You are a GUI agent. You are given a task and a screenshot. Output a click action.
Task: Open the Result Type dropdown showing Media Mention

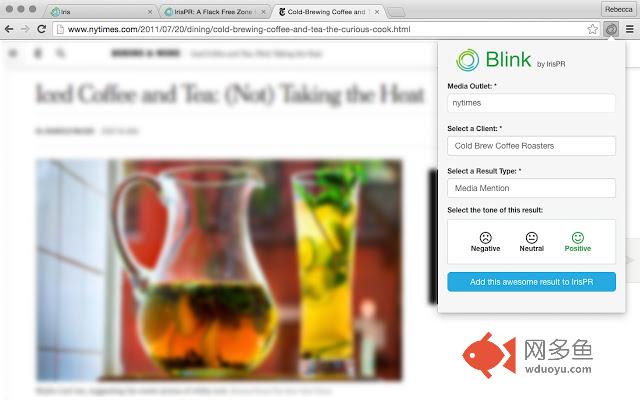(x=531, y=188)
